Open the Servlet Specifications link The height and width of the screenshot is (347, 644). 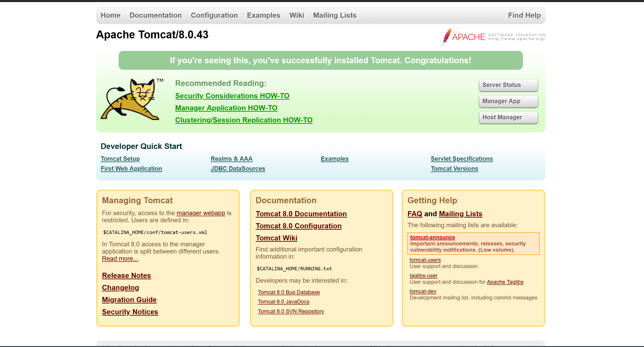462,159
